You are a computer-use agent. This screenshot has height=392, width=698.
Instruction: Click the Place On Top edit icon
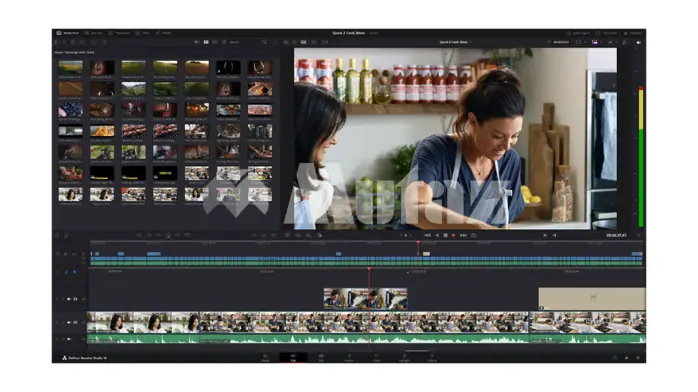click(178, 235)
